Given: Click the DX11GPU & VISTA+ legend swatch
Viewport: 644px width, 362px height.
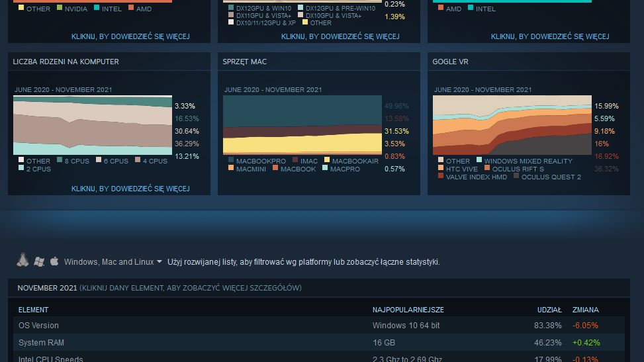Looking at the screenshot, I should pos(231,15).
